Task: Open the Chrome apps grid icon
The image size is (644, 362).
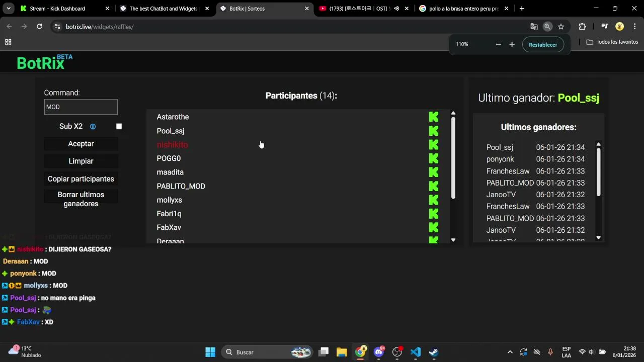Action: click(8, 42)
